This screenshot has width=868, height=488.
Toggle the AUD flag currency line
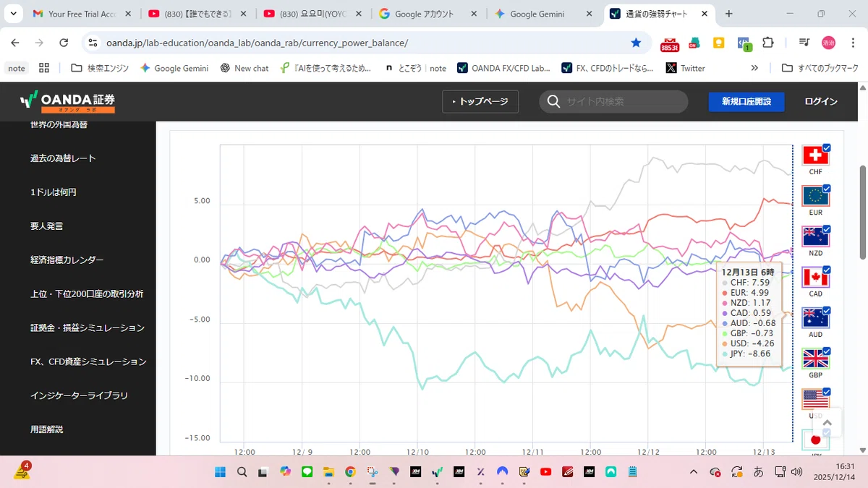point(816,318)
